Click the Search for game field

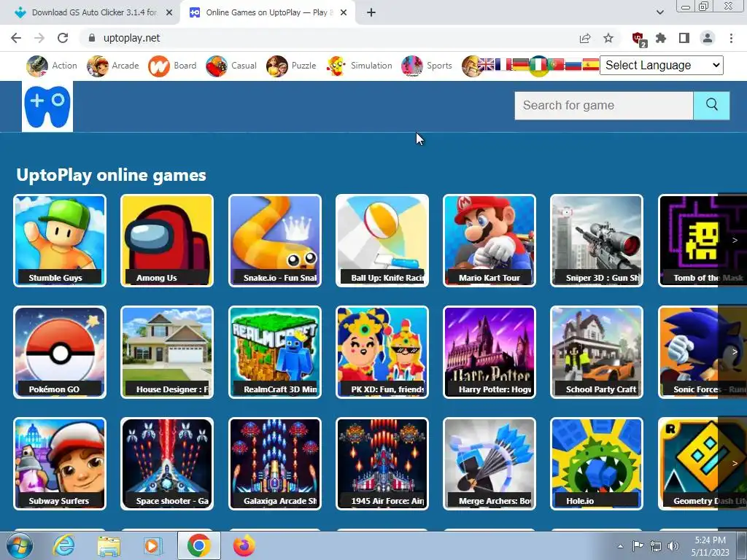603,105
